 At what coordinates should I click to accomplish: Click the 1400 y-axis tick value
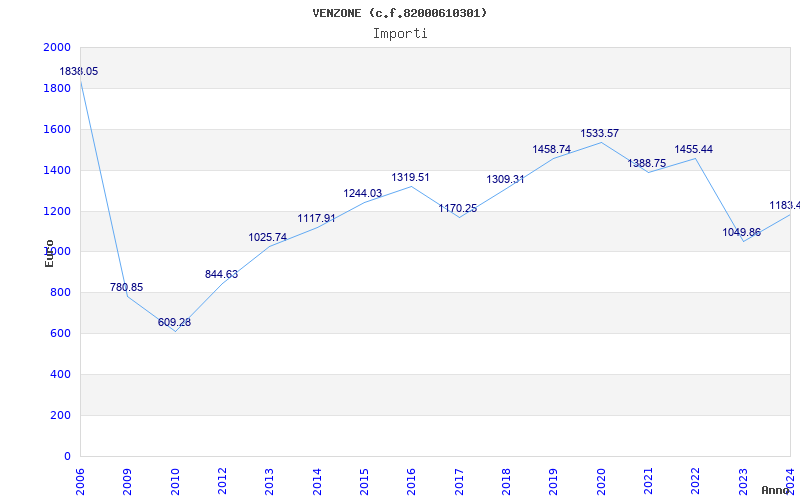tap(57, 170)
